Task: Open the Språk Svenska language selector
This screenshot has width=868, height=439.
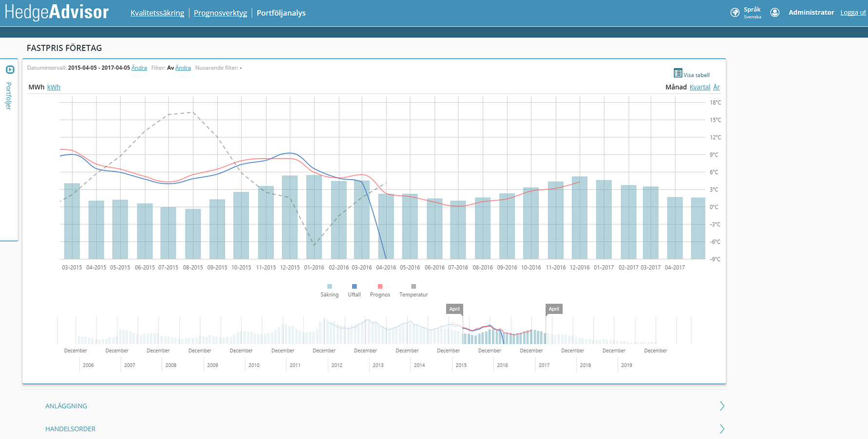Action: [x=752, y=13]
